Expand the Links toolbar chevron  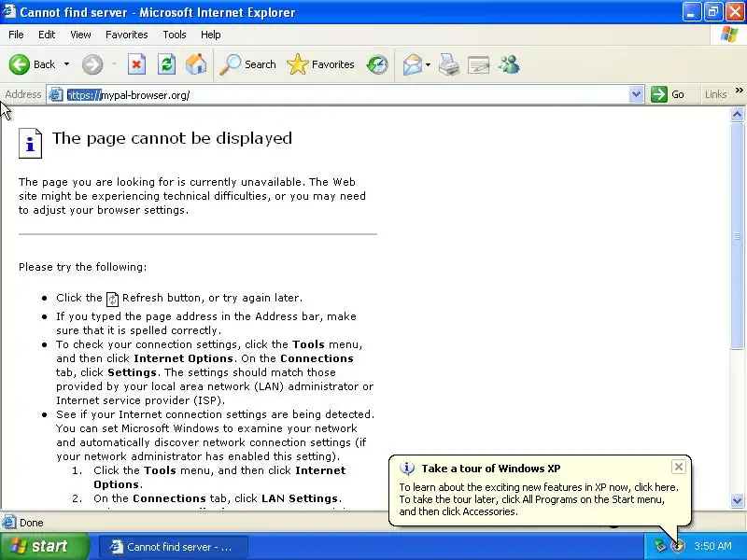[739, 90]
